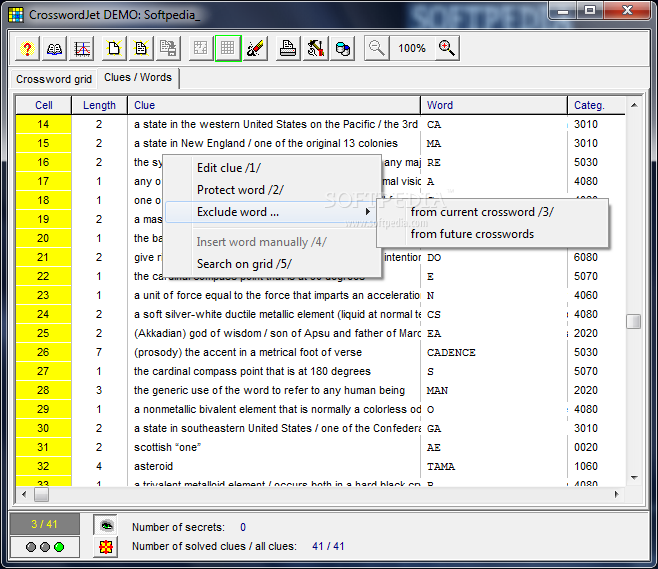Select the Clues / Words tab
The width and height of the screenshot is (658, 569).
click(138, 78)
